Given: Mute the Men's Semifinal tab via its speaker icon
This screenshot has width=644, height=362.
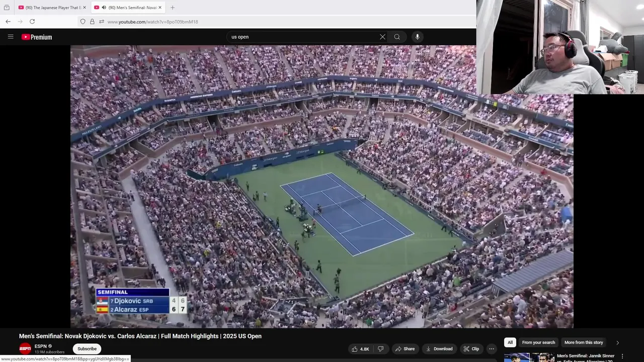Looking at the screenshot, I should 104,8.
